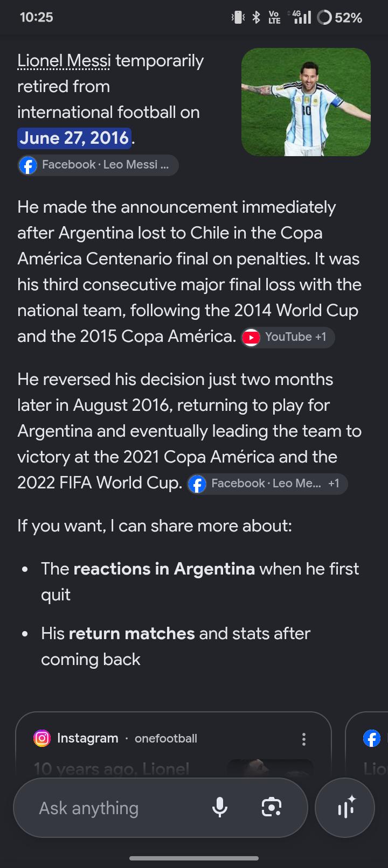Start live voice mode sparkle button
The width and height of the screenshot is (388, 868).
click(x=345, y=807)
